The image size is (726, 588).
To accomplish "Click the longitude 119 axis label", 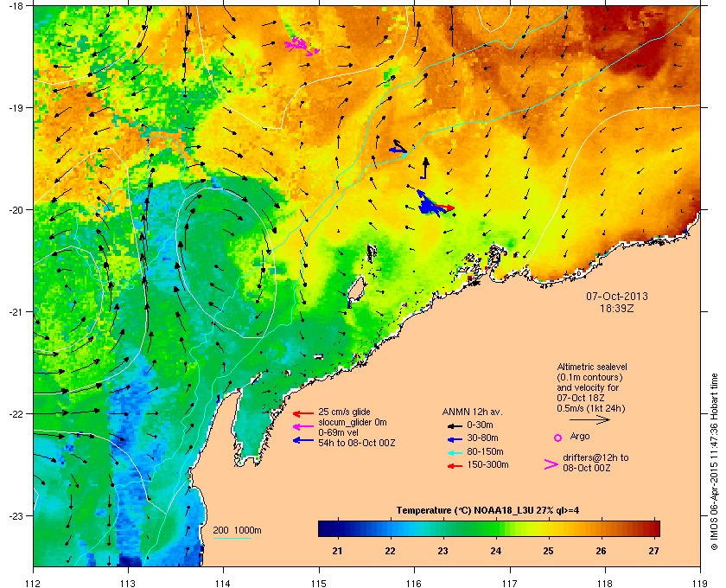I will (700, 583).
